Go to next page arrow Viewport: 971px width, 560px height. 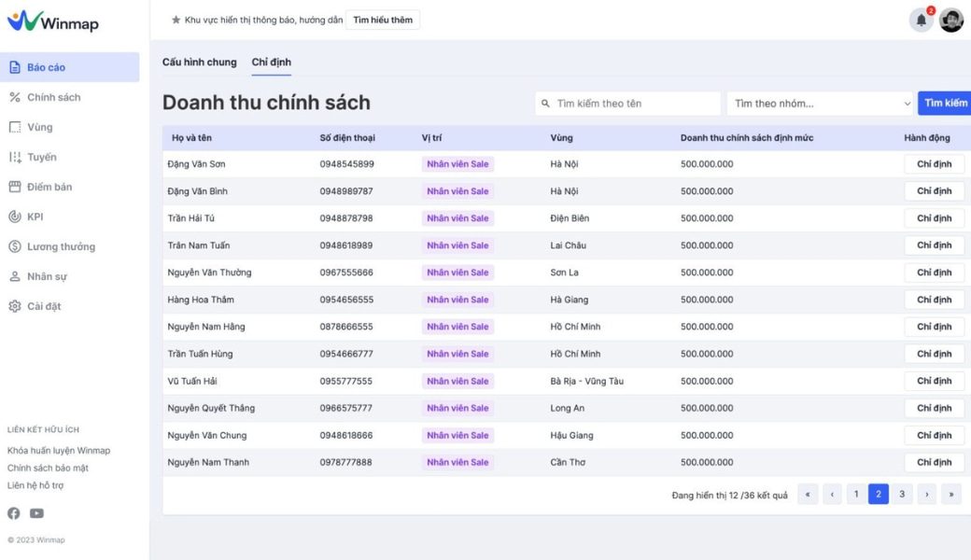tap(927, 494)
